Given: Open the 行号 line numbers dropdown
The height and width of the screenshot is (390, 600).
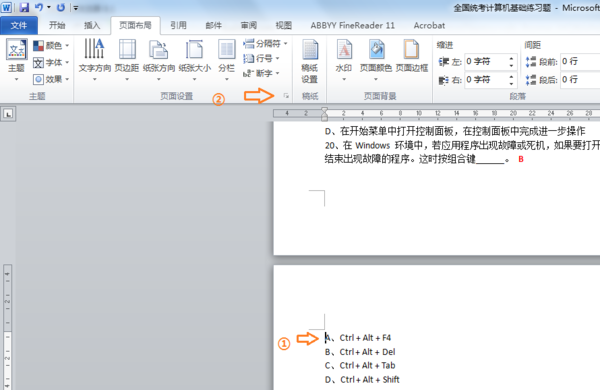Looking at the screenshot, I should (x=261, y=58).
